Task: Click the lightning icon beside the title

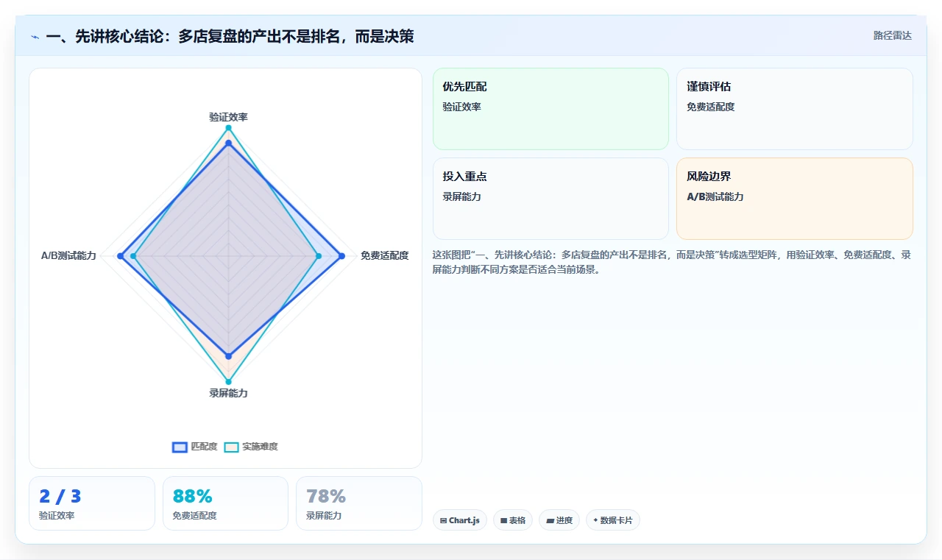Action: click(x=35, y=37)
